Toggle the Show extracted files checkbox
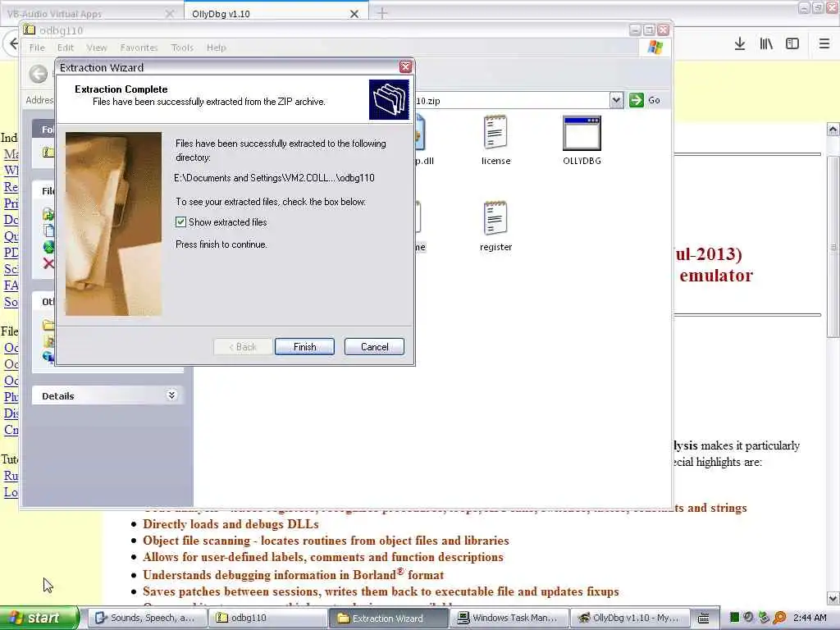Screen dimensions: 840x630 [x=181, y=221]
